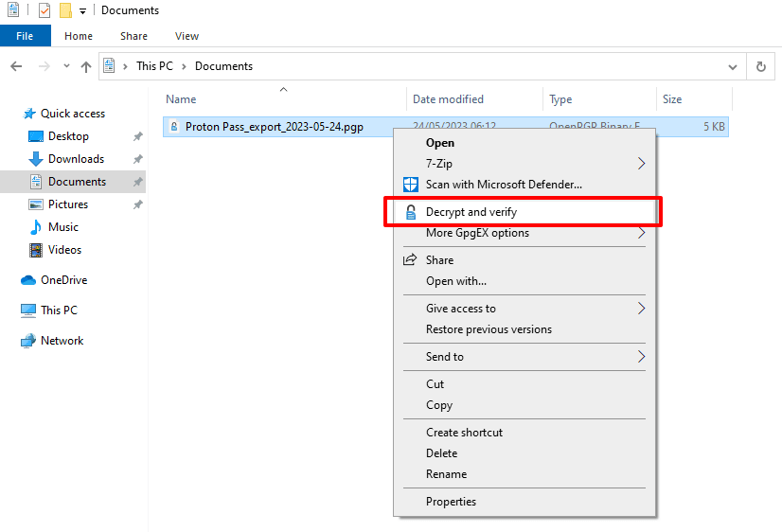Viewport: 782px width, 532px height.
Task: Click the Up arrow navigation button
Action: pyautogui.click(x=86, y=67)
